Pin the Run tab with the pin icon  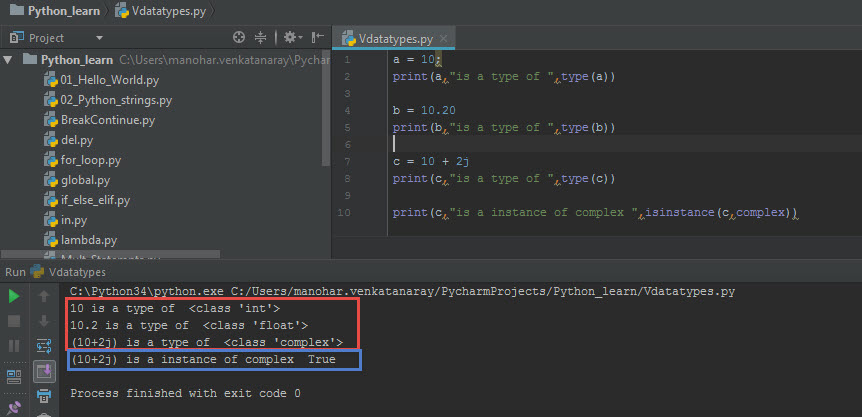click(x=14, y=408)
